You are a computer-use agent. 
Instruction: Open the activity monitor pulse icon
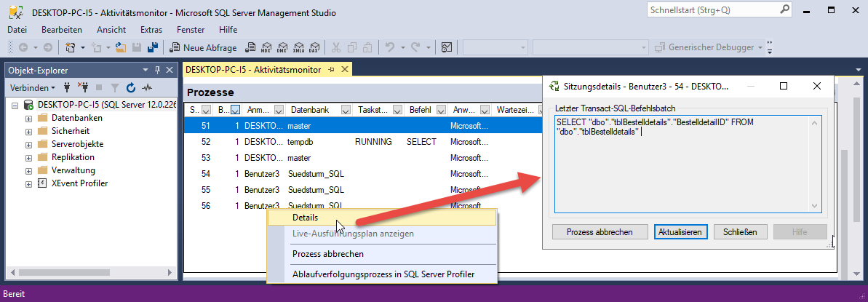tap(146, 87)
